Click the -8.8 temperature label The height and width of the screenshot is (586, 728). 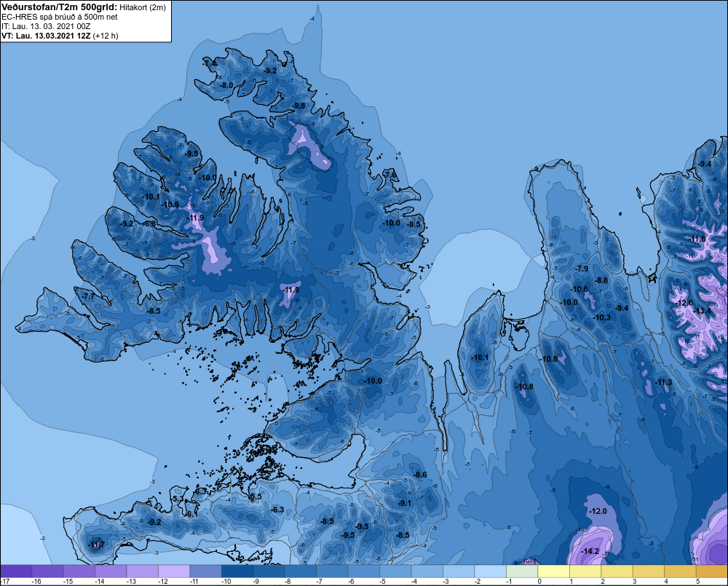tap(601, 280)
